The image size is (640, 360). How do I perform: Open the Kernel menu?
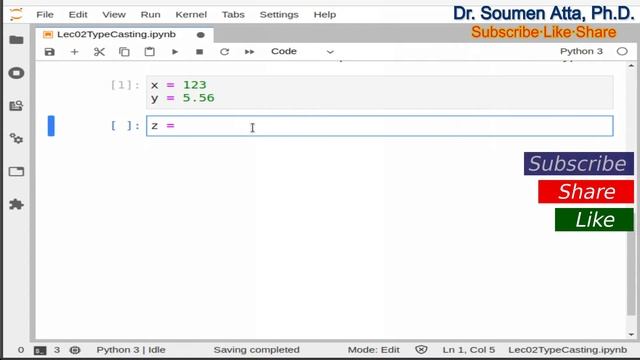191,15
